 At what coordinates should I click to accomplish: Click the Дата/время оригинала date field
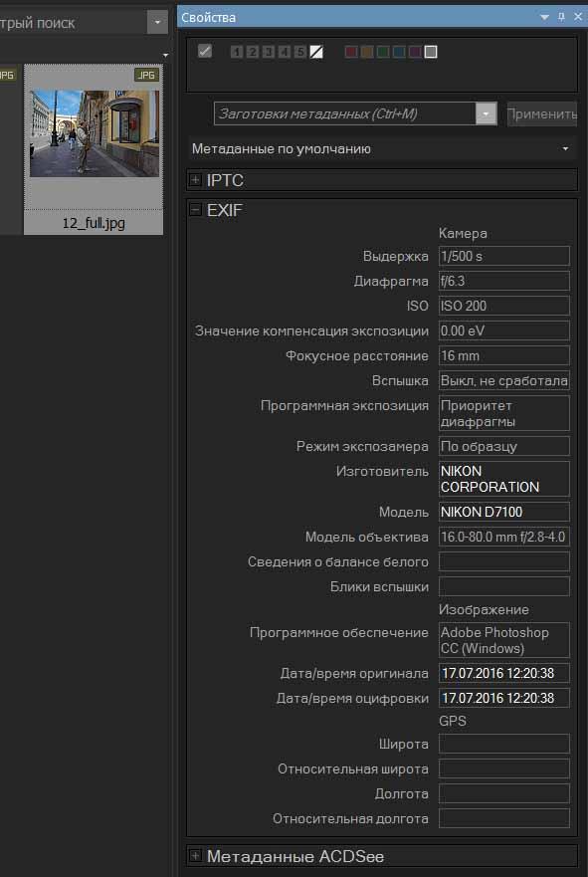click(504, 673)
